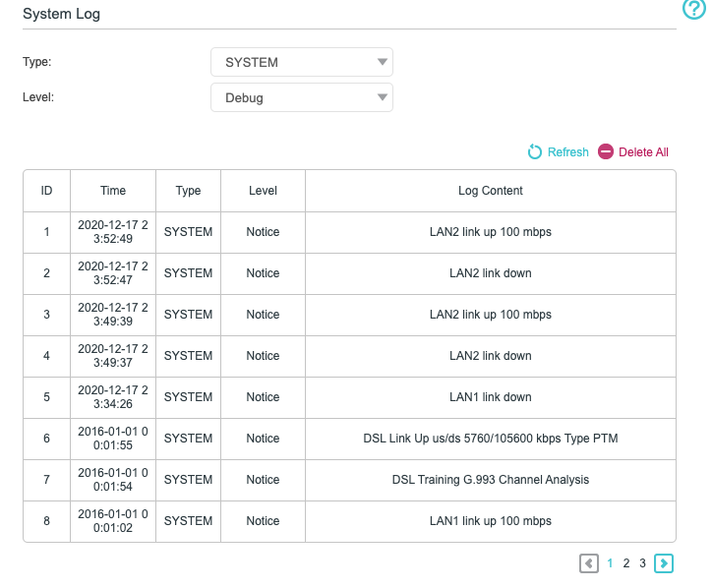
Task: Select current page number 1
Action: point(610,563)
